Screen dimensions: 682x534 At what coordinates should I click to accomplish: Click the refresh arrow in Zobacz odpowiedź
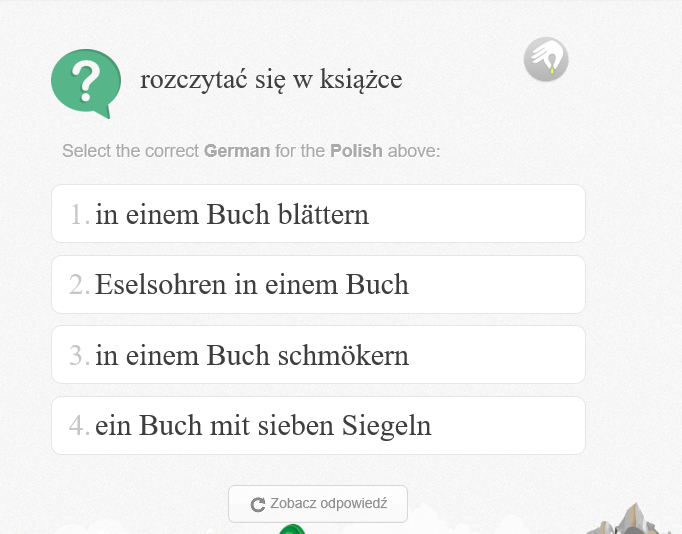(x=258, y=504)
